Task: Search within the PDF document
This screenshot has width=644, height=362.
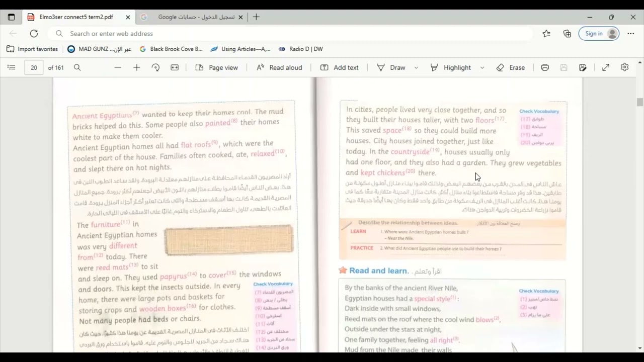Action: click(77, 67)
